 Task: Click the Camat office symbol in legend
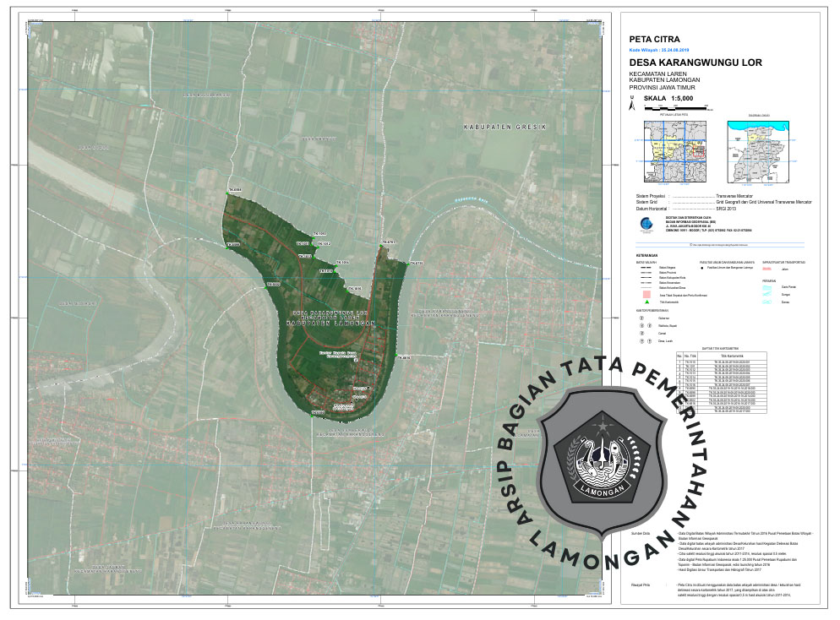coord(641,334)
